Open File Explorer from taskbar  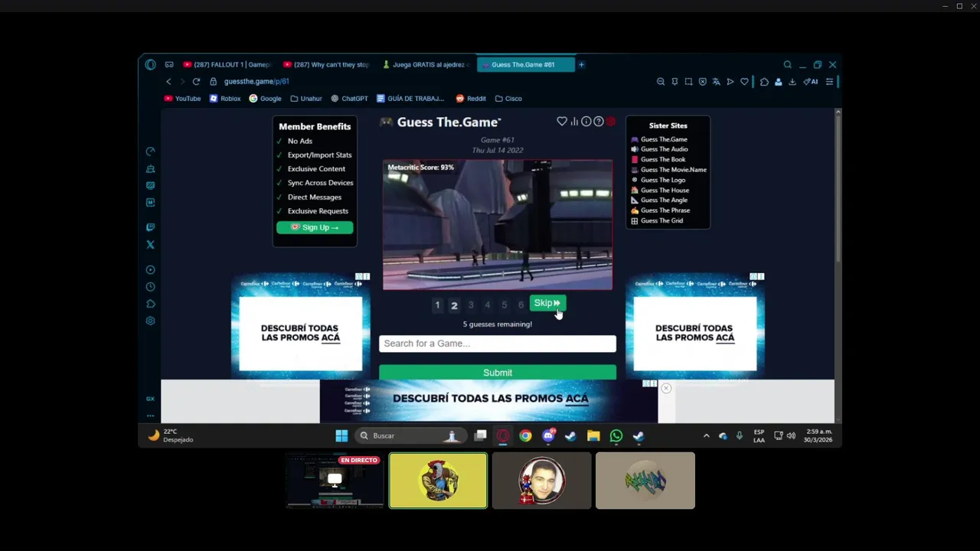[593, 435]
